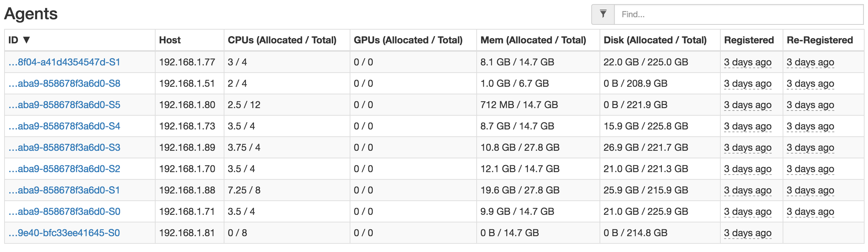The height and width of the screenshot is (252, 868).
Task: Click Registered time for host 192.168.1.81
Action: (x=748, y=233)
